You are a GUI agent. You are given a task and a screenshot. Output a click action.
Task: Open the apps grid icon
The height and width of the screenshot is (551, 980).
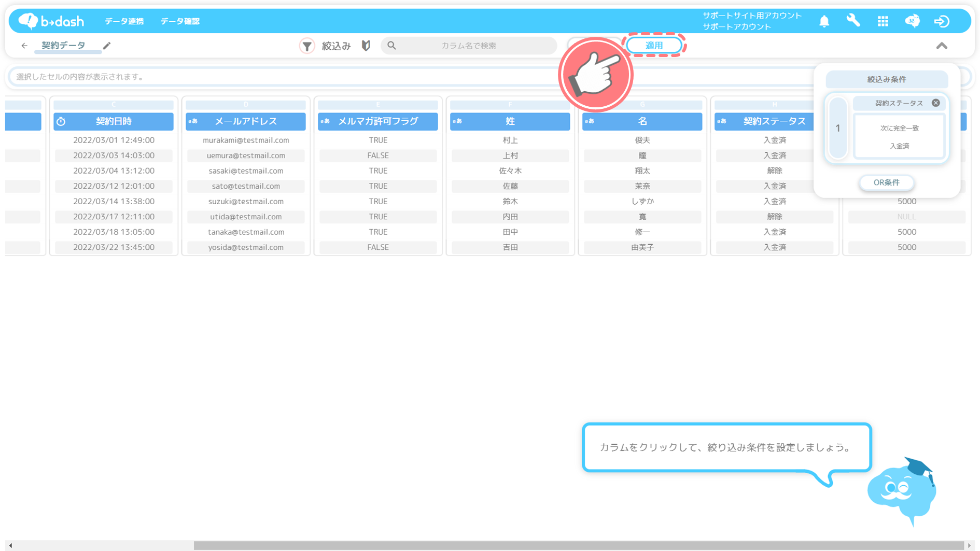(883, 21)
